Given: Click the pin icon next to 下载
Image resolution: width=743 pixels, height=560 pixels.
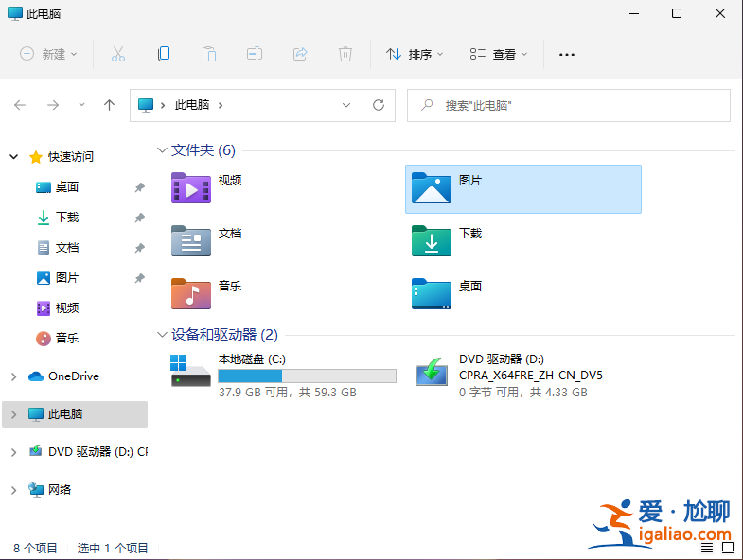Looking at the screenshot, I should coord(139,218).
